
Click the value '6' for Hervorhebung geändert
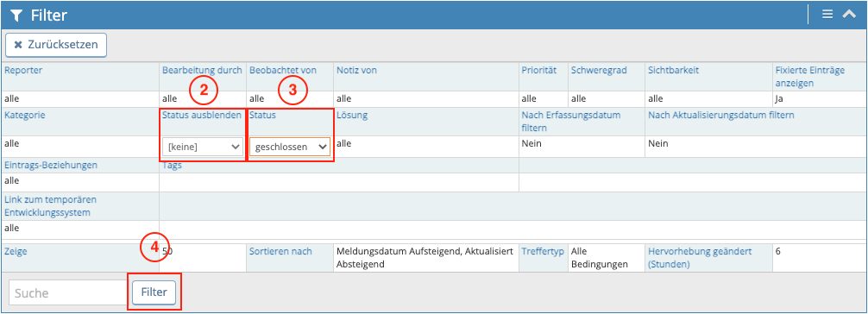[x=778, y=251]
